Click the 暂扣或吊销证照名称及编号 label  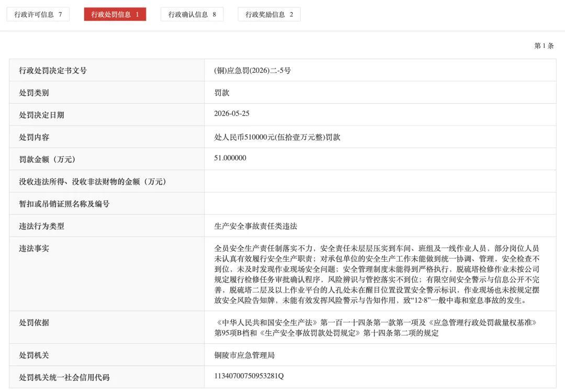pos(64,204)
